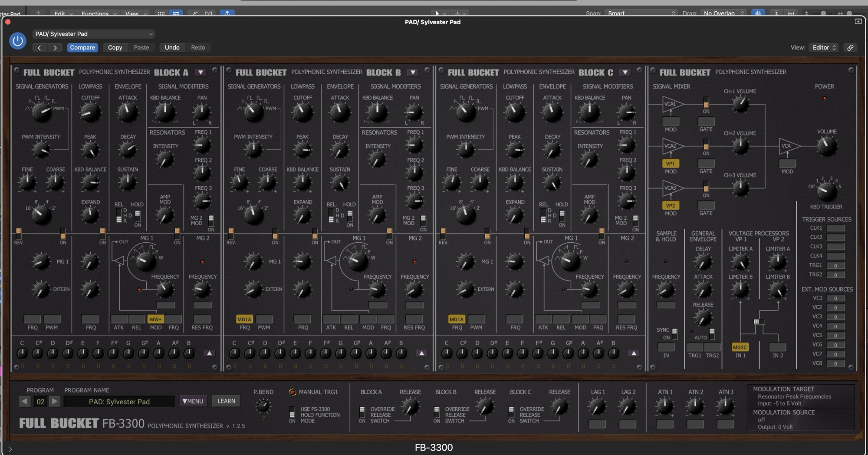Click the plugin power bypass button
Viewport: 868px width, 455px height.
coord(18,41)
